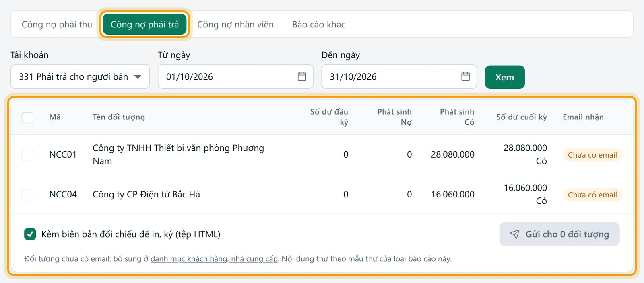Click the Từ ngày field 01/10/2026
Screen dimensions: 644x283
click(x=235, y=76)
